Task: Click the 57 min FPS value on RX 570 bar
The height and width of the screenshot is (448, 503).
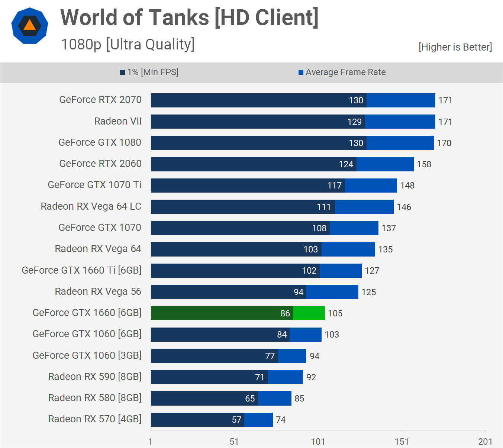Action: [236, 420]
